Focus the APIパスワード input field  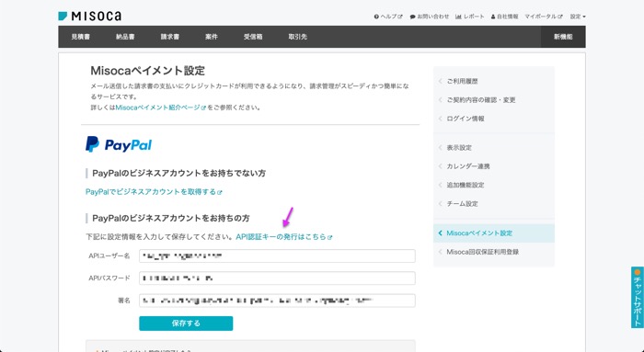click(277, 278)
